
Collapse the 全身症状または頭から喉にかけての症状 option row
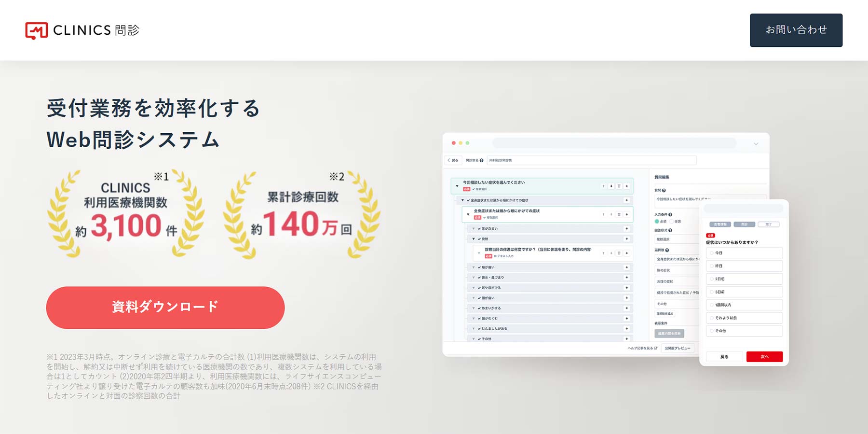(x=462, y=200)
